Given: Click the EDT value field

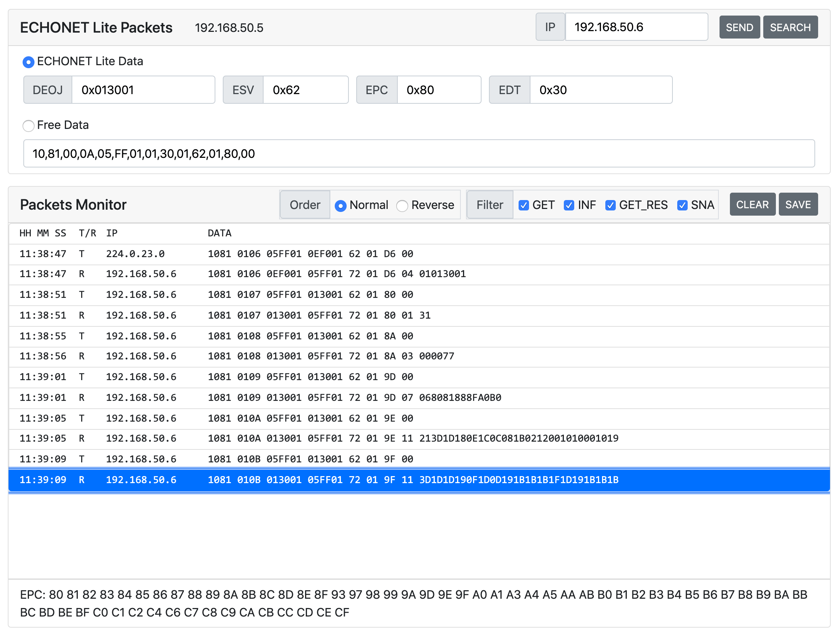Looking at the screenshot, I should click(600, 90).
